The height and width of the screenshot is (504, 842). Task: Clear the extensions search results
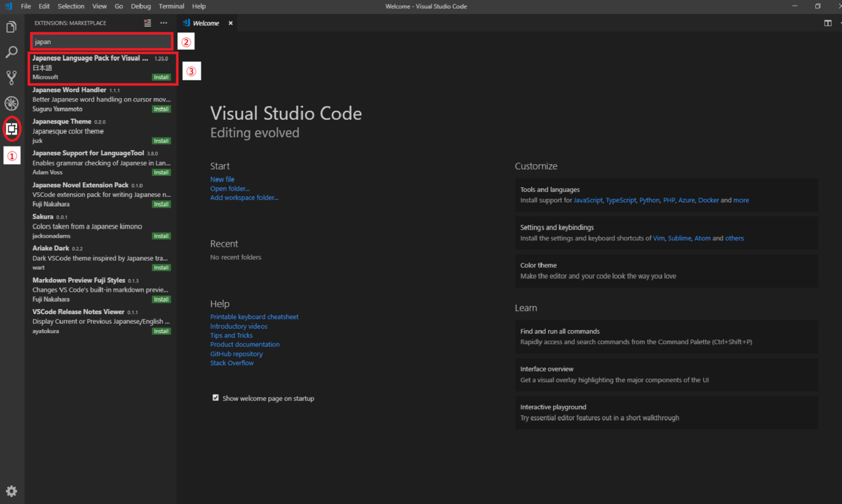(x=147, y=23)
